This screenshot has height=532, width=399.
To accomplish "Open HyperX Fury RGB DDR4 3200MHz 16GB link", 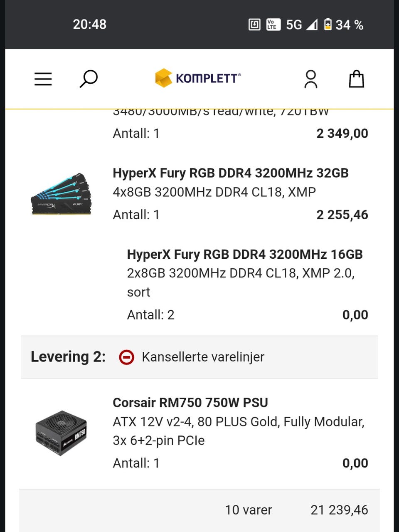I will pos(245,254).
